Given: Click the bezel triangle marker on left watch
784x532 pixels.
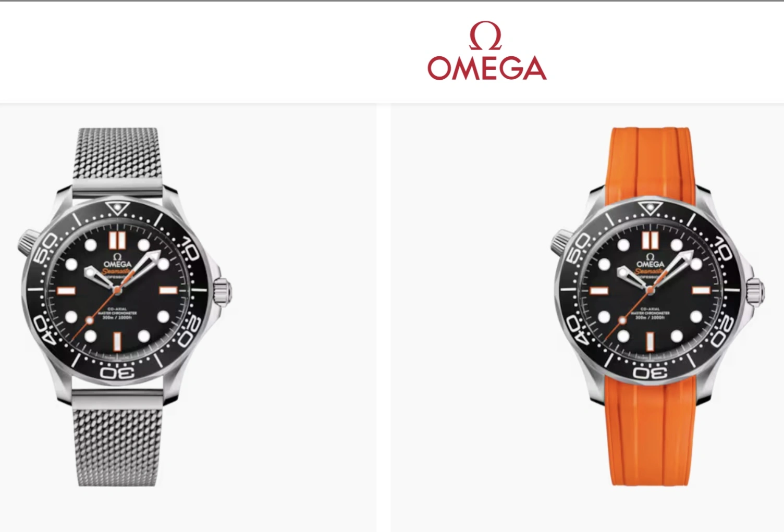Looking at the screenshot, I should coord(118,208).
